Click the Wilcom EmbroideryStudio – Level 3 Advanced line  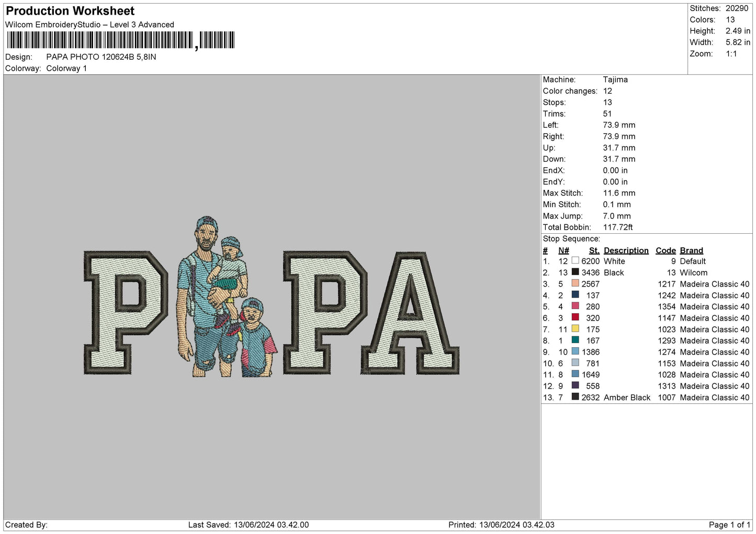pyautogui.click(x=89, y=25)
